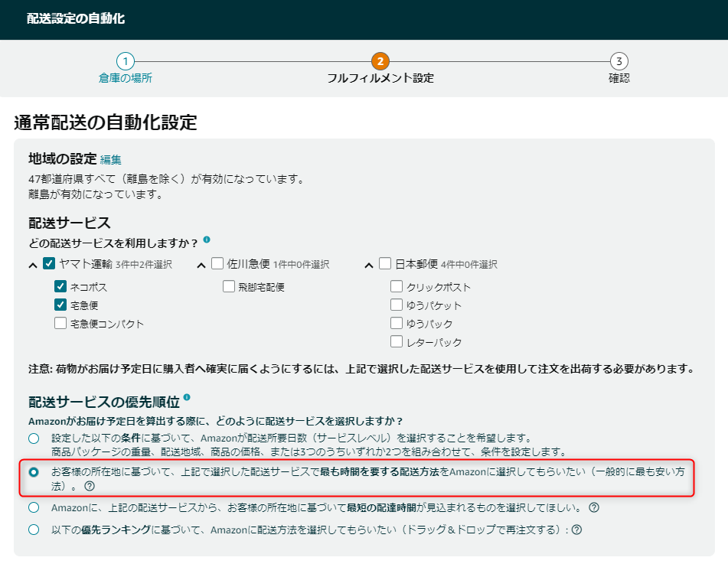Click 配送設定の自動化 header title
728x564 pixels.
76,18
